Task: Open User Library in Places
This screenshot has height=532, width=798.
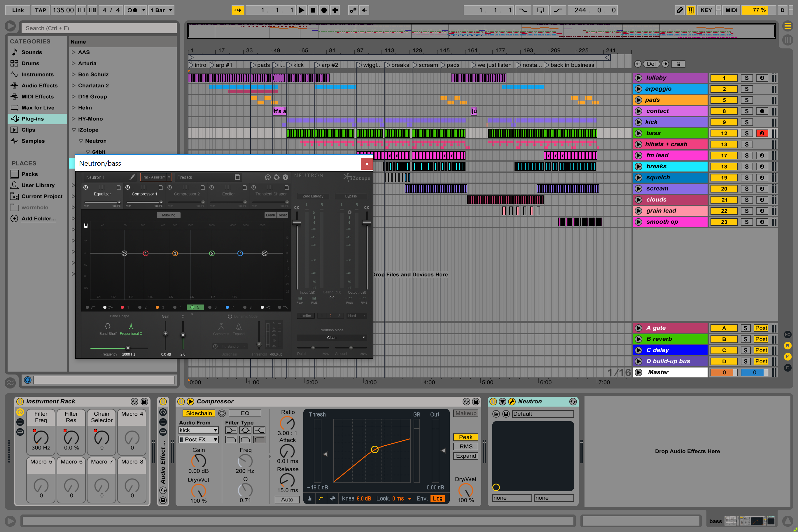Action: coord(38,185)
